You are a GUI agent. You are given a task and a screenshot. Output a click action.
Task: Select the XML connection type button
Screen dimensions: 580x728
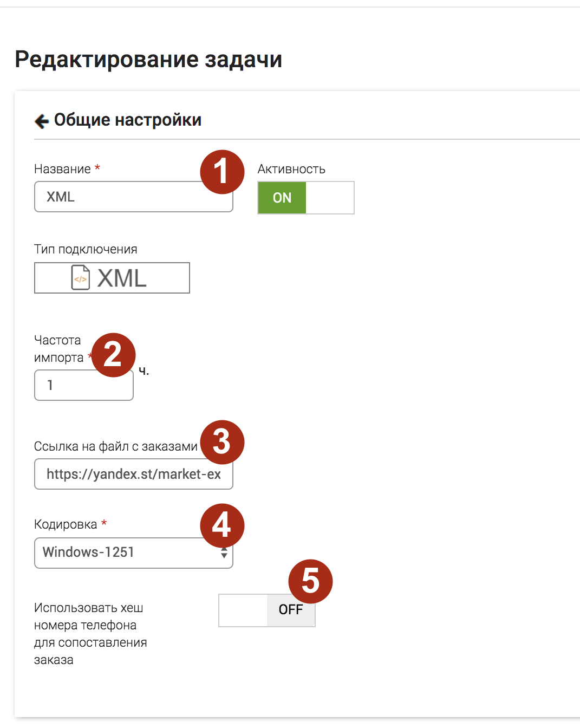coord(112,278)
